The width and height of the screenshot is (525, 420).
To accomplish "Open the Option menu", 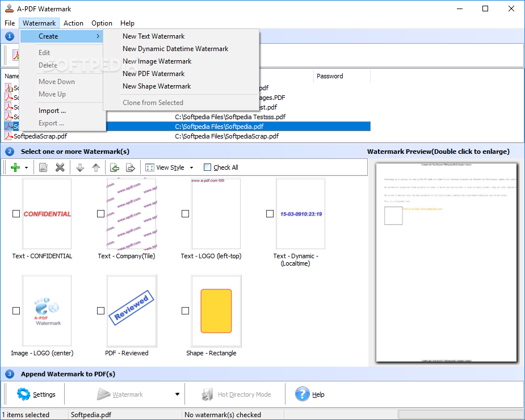I will click(102, 23).
